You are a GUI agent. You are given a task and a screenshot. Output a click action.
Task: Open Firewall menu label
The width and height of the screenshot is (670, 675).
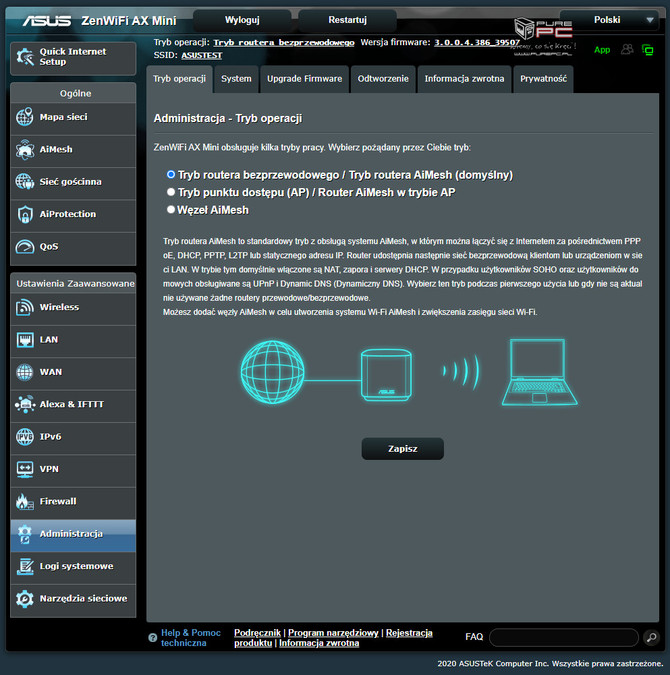[x=58, y=502]
